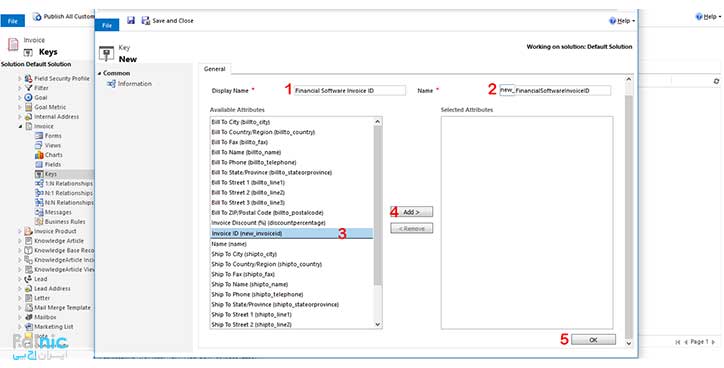Expand the Invoice Product entity node
The image size is (724, 368).
tap(20, 231)
